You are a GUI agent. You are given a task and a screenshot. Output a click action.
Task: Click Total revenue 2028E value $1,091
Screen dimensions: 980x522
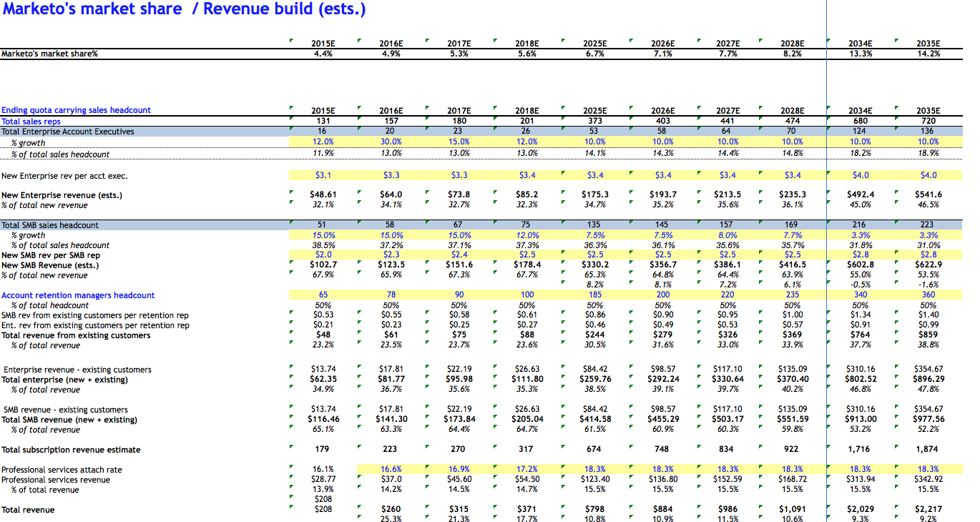[793, 509]
